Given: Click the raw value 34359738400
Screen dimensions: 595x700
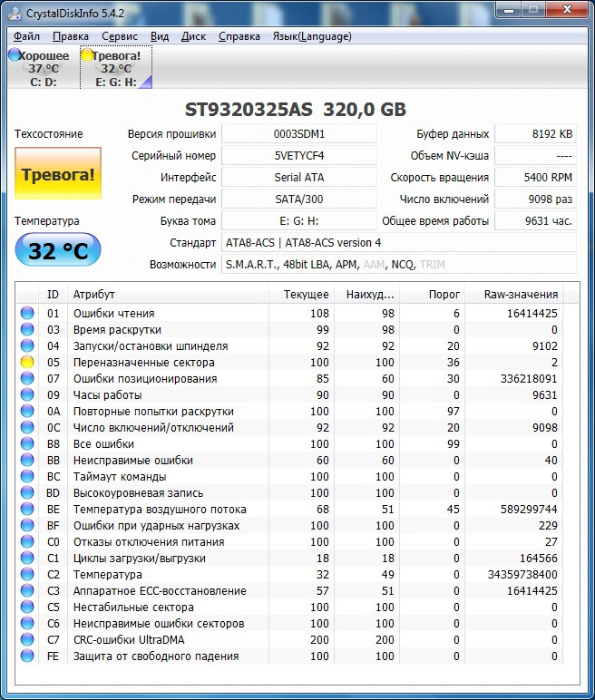Looking at the screenshot, I should pyautogui.click(x=522, y=575).
